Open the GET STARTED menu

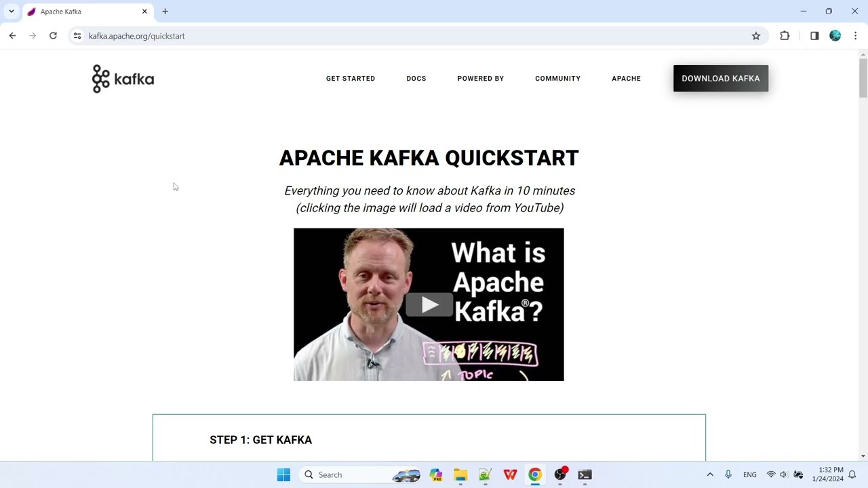[x=351, y=79]
